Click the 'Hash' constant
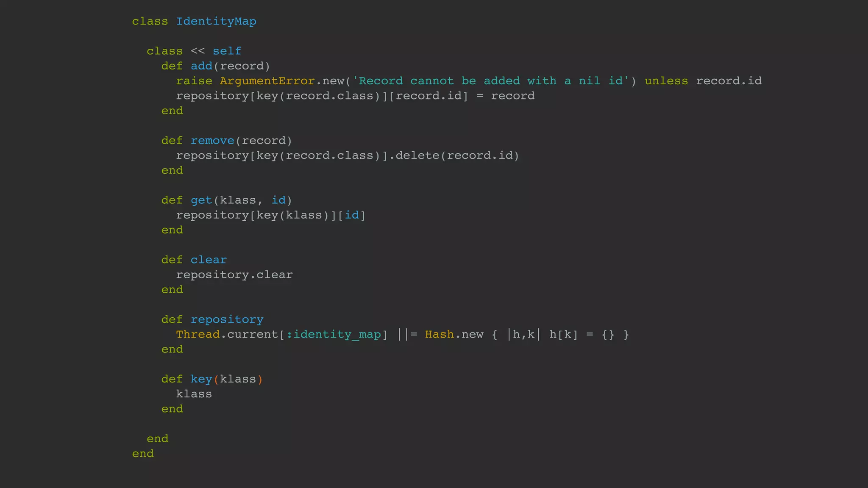Image resolution: width=868 pixels, height=488 pixels. tap(440, 334)
